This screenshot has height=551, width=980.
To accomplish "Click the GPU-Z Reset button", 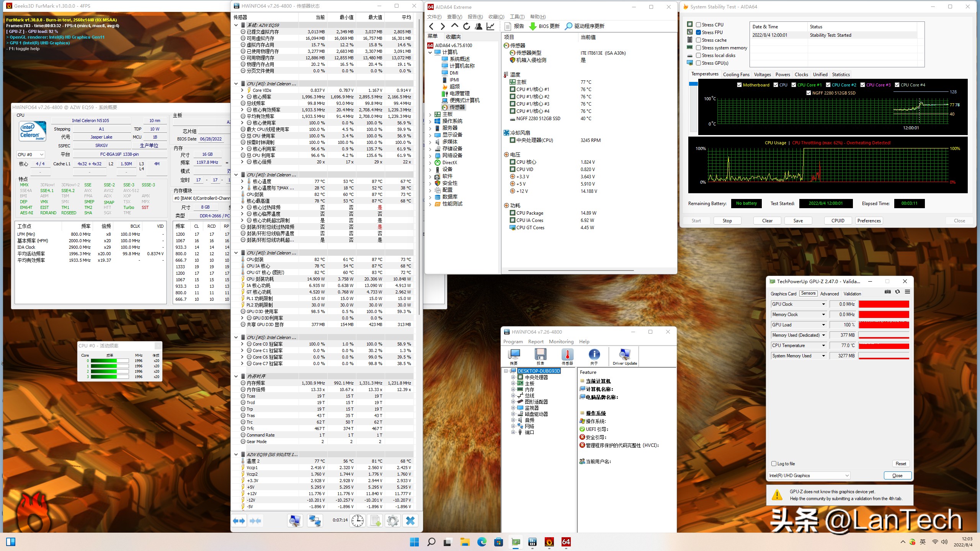I will (900, 463).
